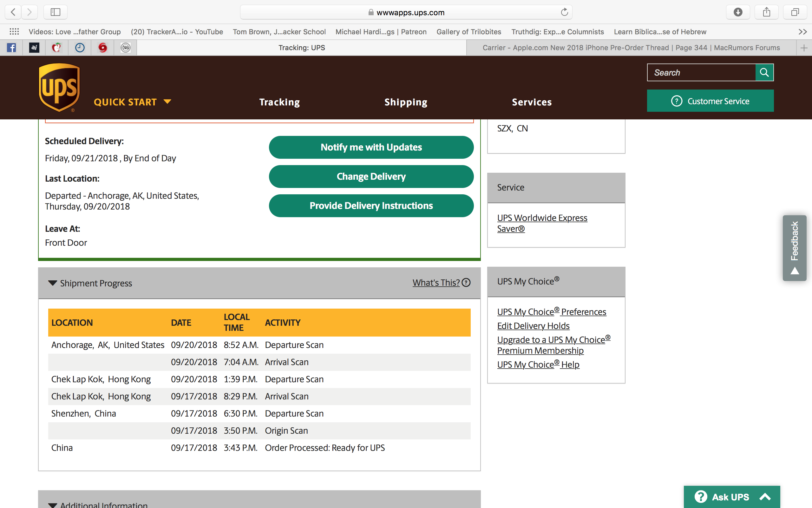This screenshot has height=508, width=812.
Task: Open the gray circular badge pinned tab
Action: [x=125, y=48]
